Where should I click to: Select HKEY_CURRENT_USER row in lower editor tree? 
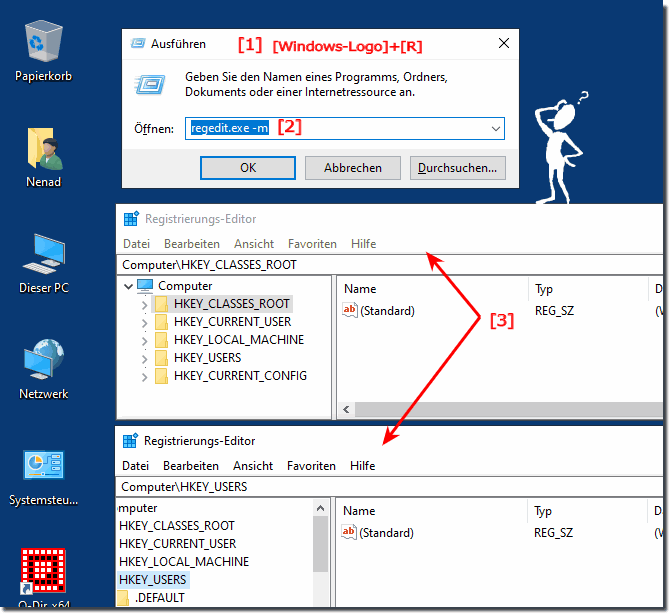click(177, 543)
